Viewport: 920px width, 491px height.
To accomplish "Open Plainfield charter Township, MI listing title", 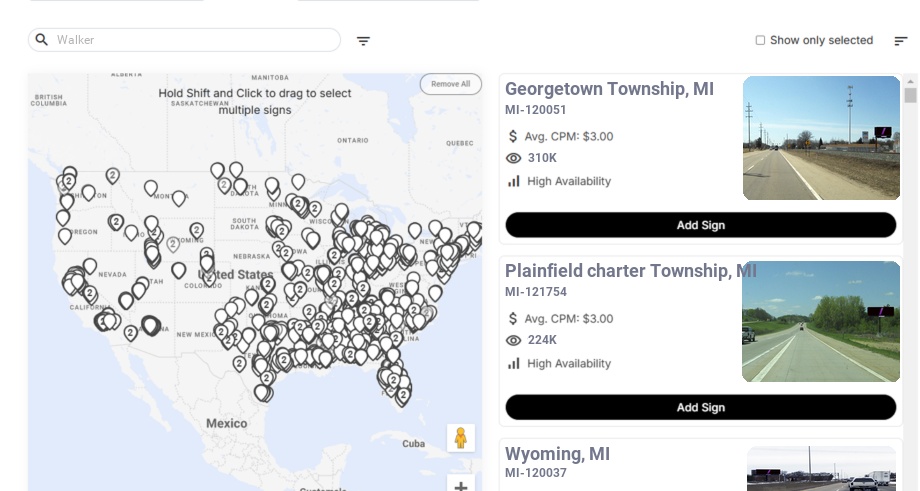I will 630,271.
